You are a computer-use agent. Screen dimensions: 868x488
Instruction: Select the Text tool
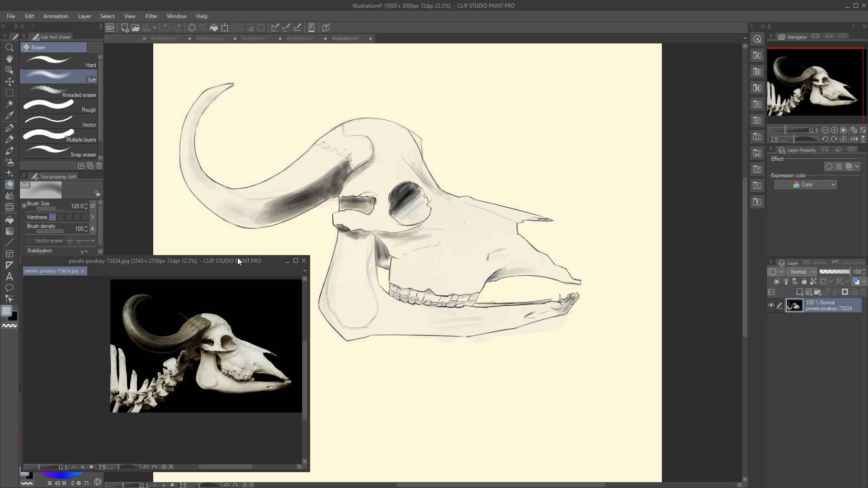pyautogui.click(x=9, y=277)
